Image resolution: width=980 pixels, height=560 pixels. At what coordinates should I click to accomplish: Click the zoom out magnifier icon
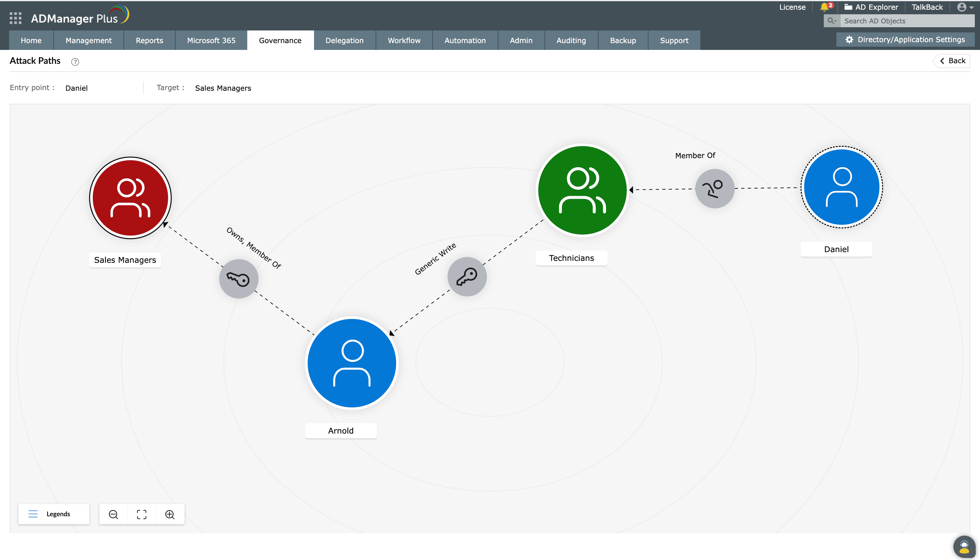click(x=113, y=514)
